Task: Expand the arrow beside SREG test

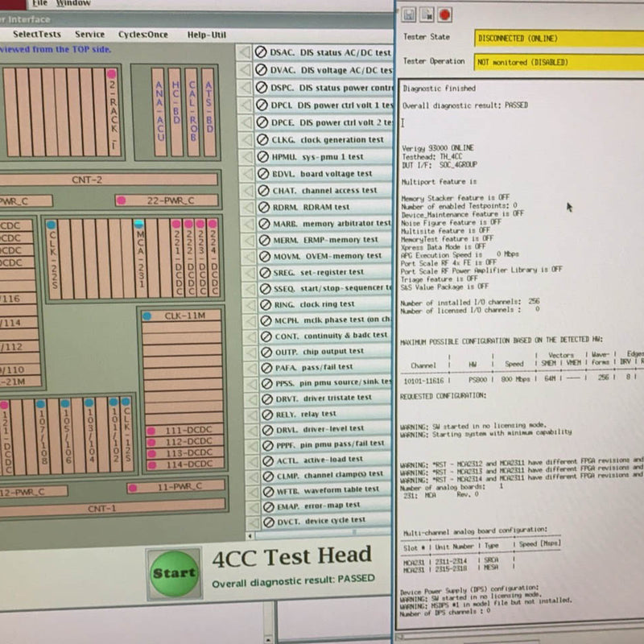Action: click(250, 273)
